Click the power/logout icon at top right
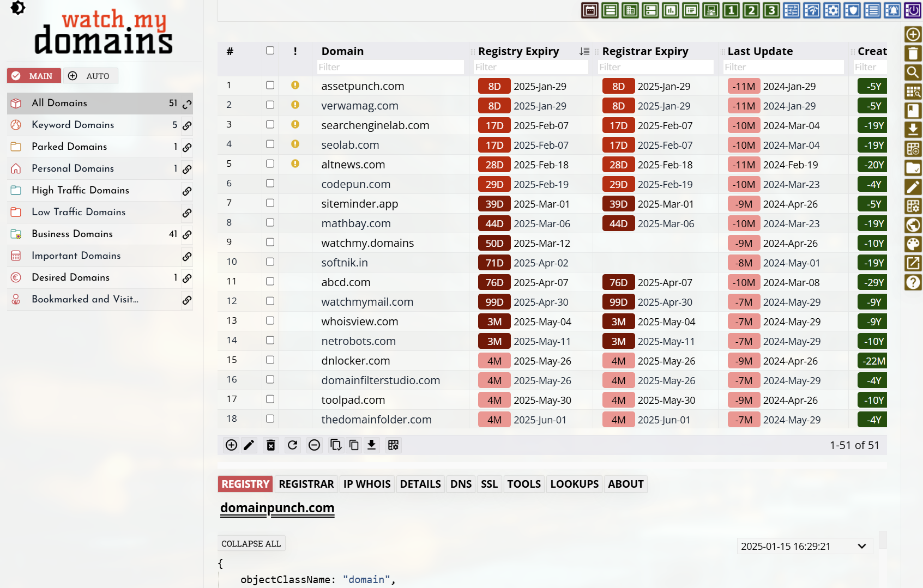923x588 pixels. point(913,10)
